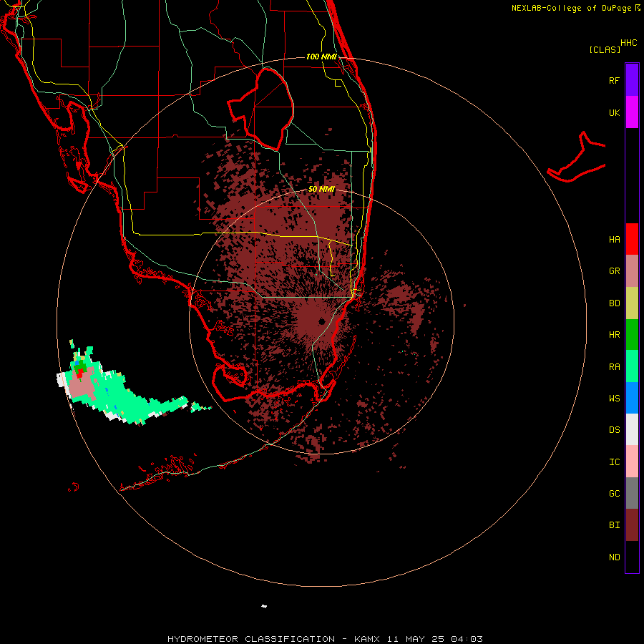Click the 'HYDROMETEOR CLASSIFICATION' title text

[251, 639]
